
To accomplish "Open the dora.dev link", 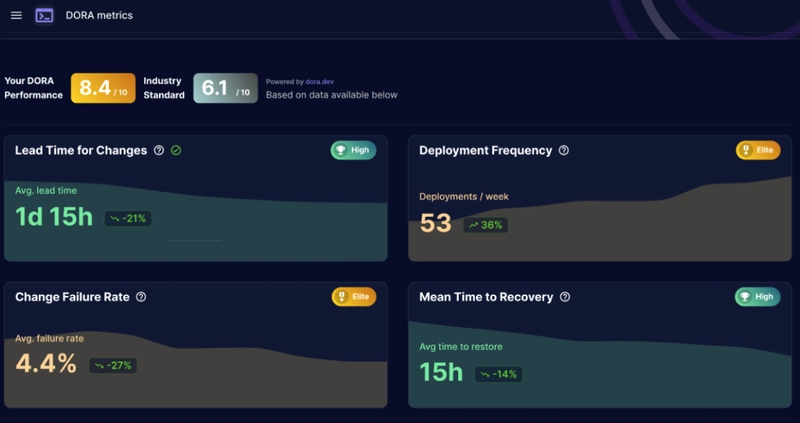I will tap(319, 82).
